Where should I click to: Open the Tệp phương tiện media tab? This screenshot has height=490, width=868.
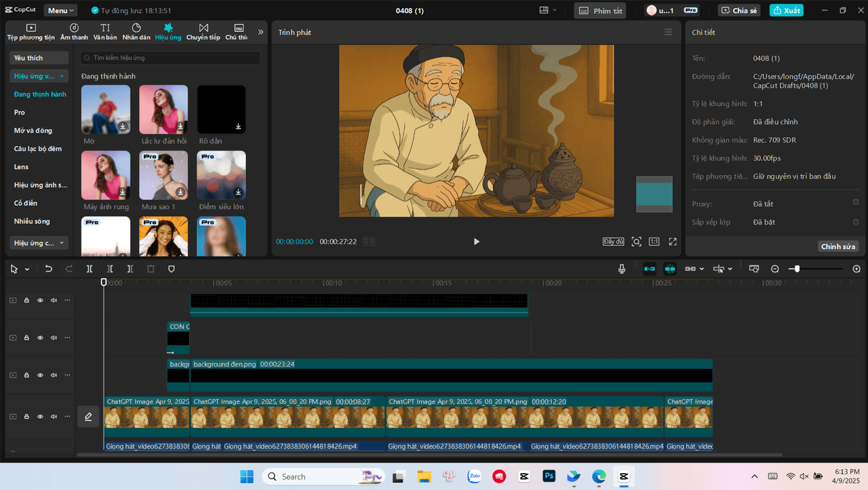pyautogui.click(x=31, y=32)
